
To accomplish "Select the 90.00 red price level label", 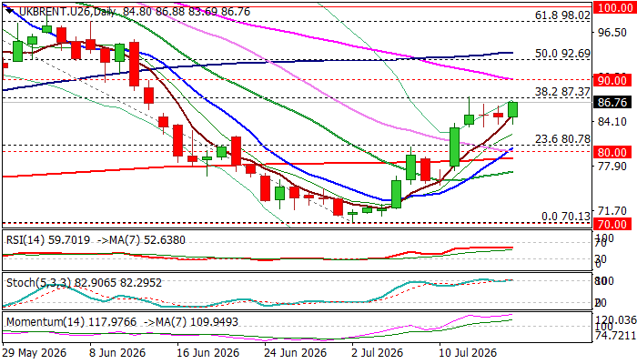I will click(x=612, y=80).
